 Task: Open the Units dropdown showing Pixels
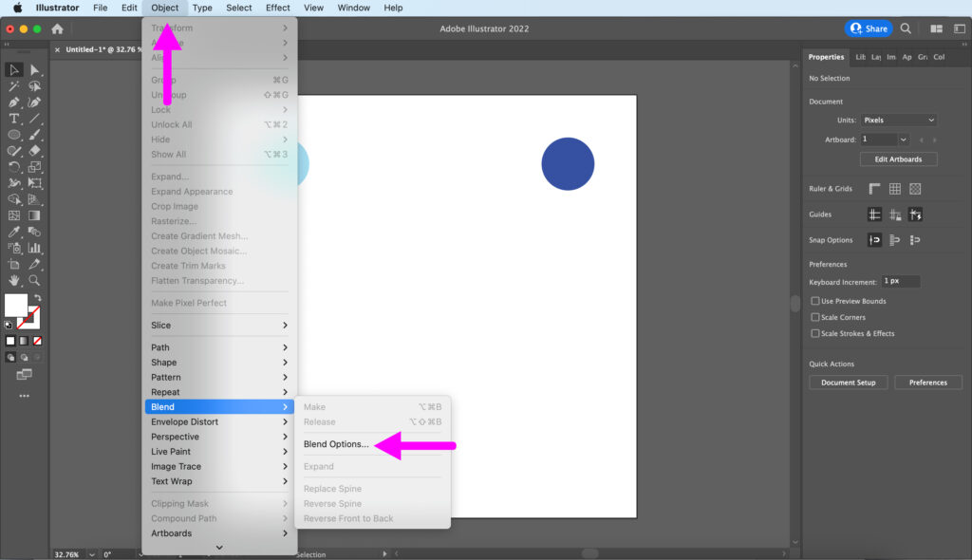click(898, 121)
